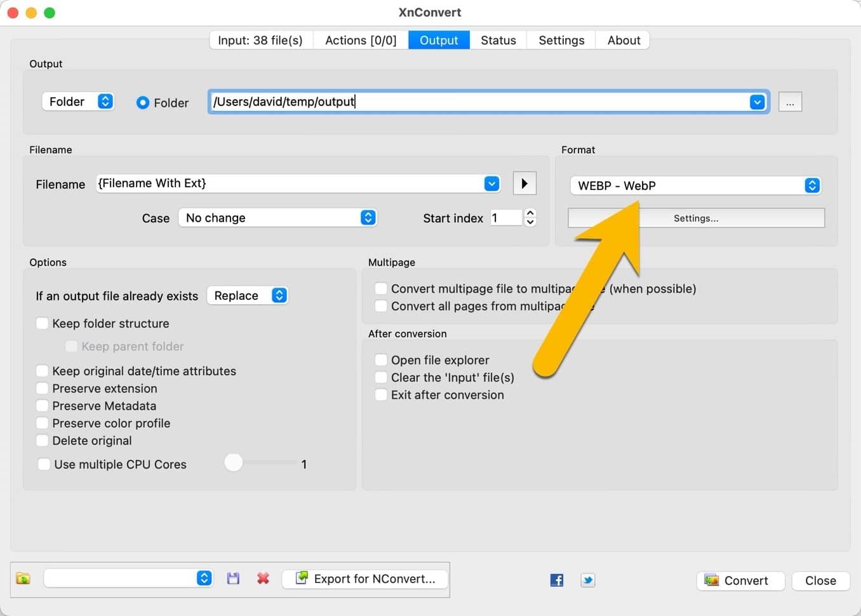Screen dimensions: 861x616
Task: Check Convert multipage file to multipage
Action: (x=381, y=288)
